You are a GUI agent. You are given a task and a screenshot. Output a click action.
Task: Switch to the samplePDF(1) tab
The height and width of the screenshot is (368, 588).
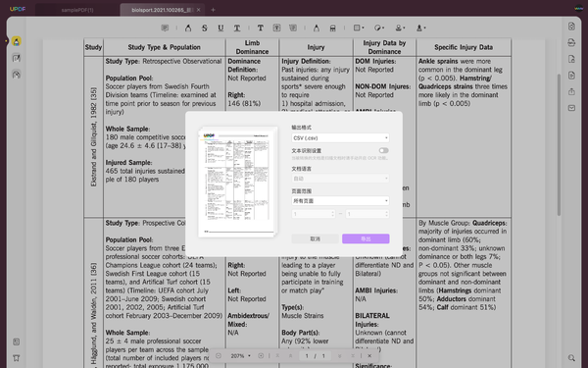(77, 10)
